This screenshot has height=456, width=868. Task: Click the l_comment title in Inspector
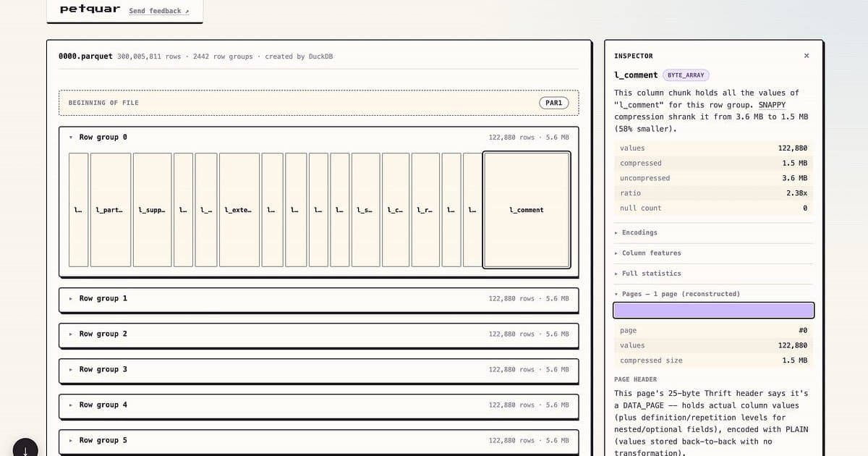[636, 75]
